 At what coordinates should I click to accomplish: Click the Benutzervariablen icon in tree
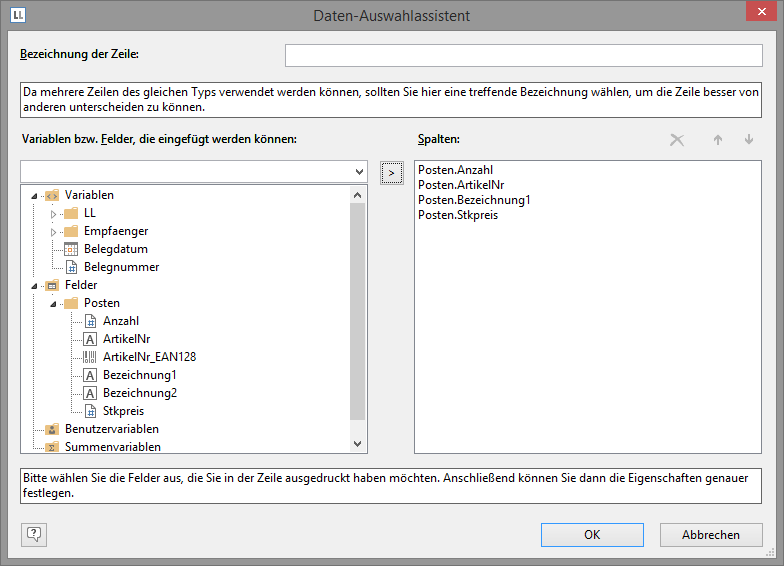pyautogui.click(x=52, y=429)
